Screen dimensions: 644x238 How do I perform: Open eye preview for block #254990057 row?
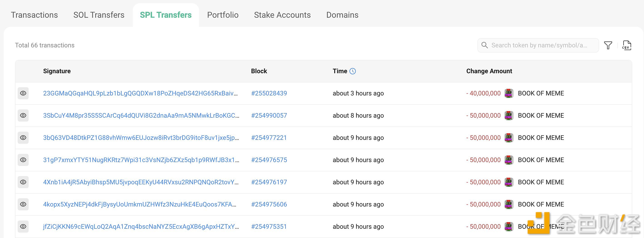pos(23,115)
